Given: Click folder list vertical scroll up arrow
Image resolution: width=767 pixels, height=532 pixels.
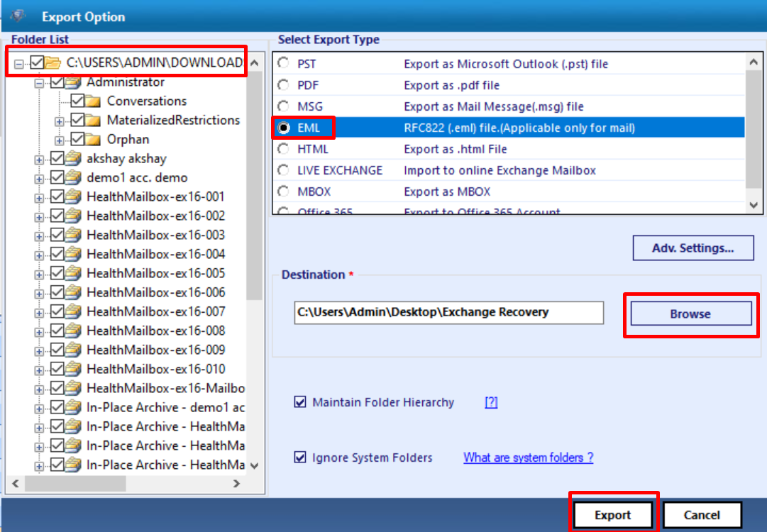Looking at the screenshot, I should (254, 62).
